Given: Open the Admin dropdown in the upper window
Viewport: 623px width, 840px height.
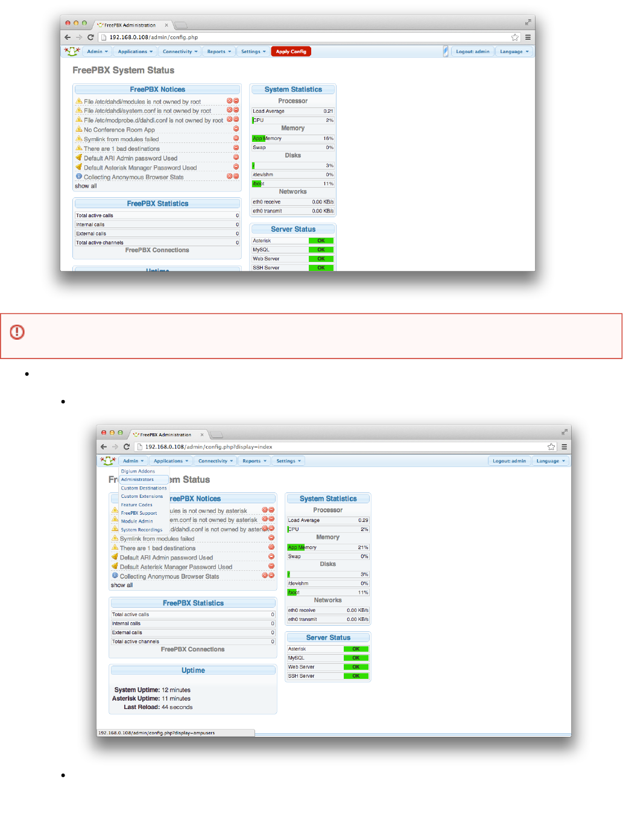Looking at the screenshot, I should pyautogui.click(x=97, y=52).
